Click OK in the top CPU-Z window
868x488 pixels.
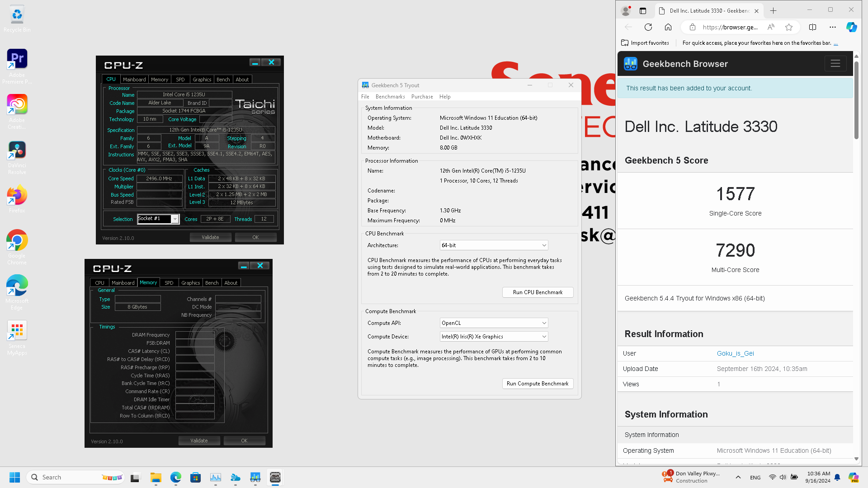[255, 237]
